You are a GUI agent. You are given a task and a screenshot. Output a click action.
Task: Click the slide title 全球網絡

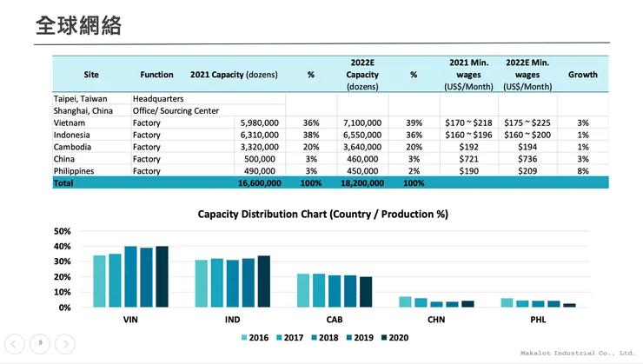pos(78,25)
